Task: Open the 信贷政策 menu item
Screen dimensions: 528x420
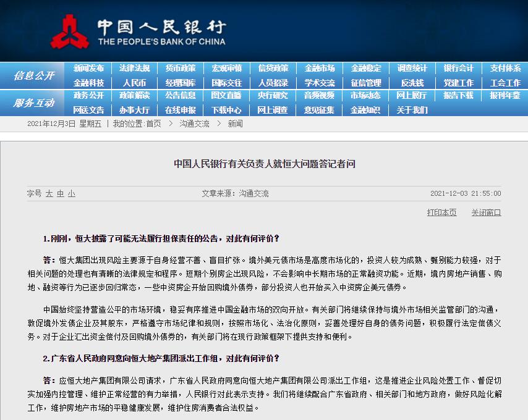Action: coord(273,69)
